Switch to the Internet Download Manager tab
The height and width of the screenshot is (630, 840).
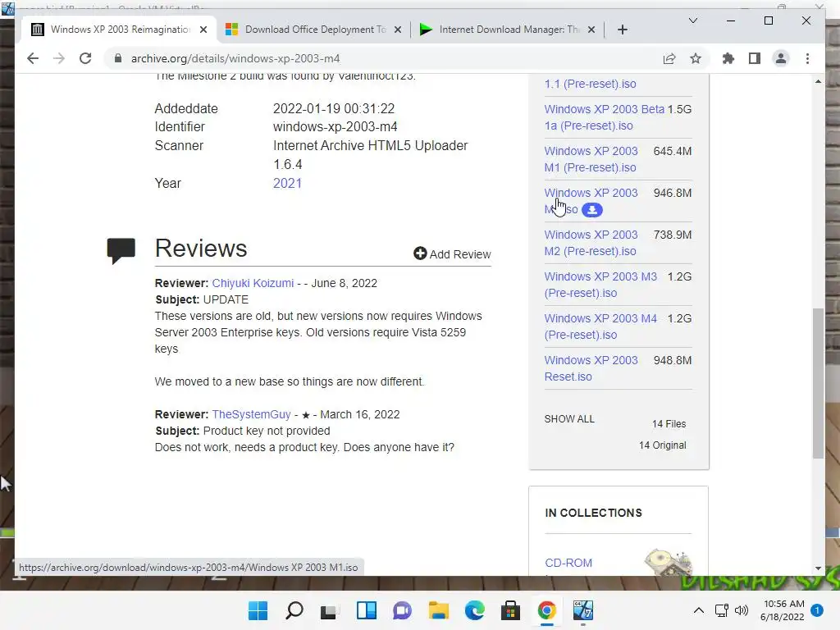click(508, 30)
